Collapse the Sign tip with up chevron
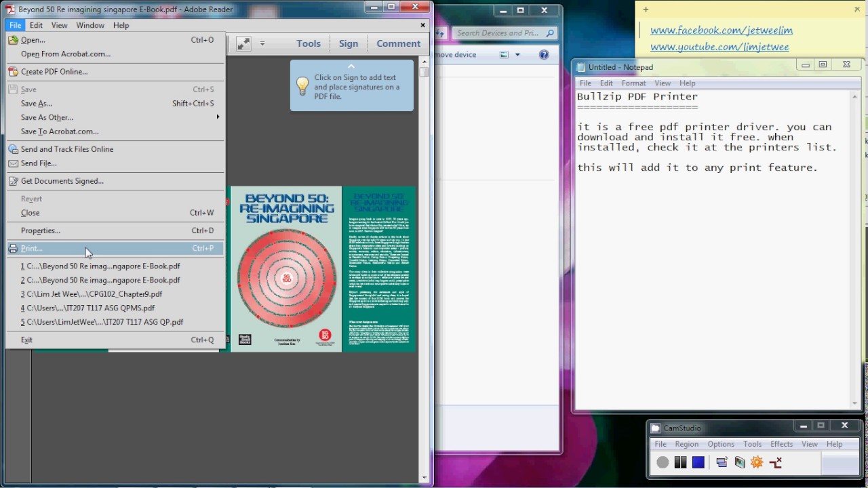The image size is (868, 488). pos(351,66)
